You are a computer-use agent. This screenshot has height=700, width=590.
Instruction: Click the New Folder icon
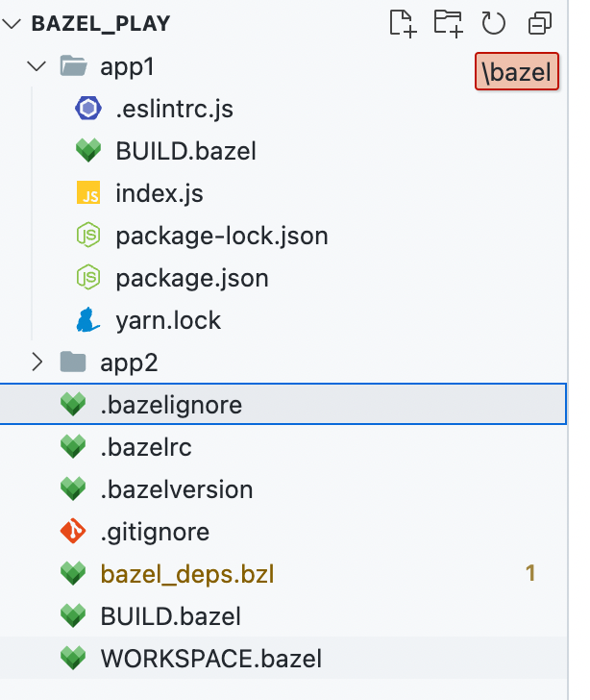448,23
